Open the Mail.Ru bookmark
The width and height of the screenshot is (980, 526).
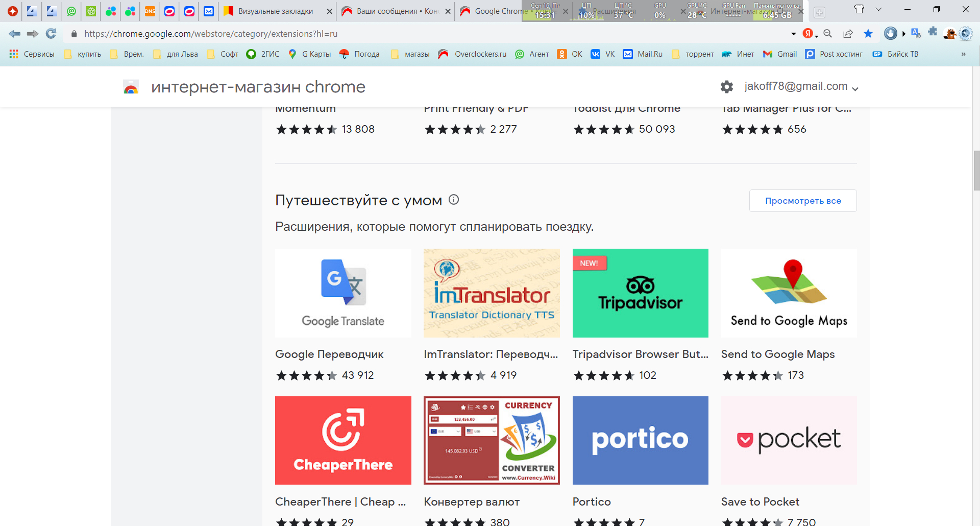click(643, 54)
